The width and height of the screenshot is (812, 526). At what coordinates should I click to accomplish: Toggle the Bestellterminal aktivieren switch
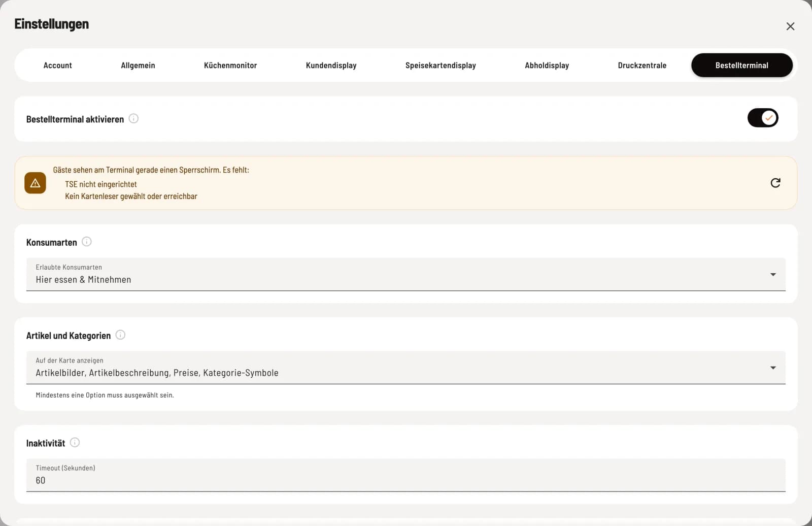762,118
